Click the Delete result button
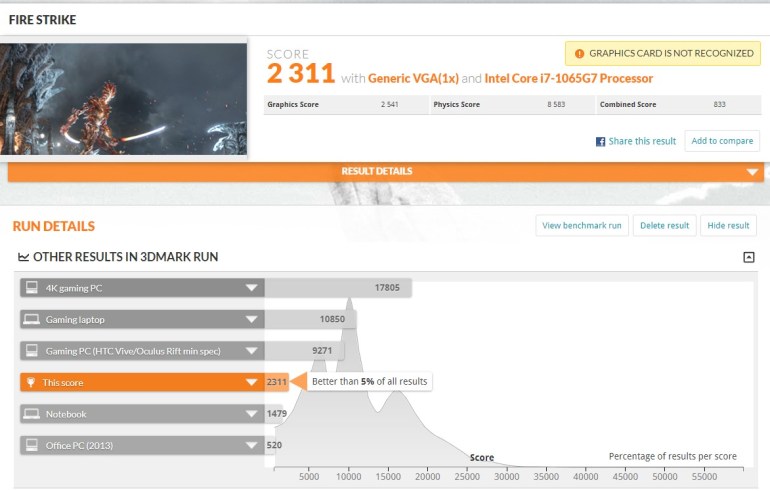The height and width of the screenshot is (491, 770). pos(664,225)
